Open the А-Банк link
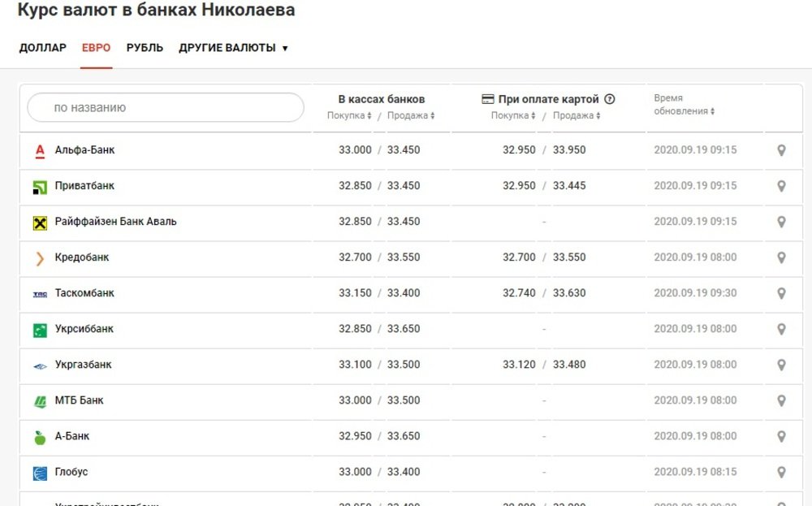The image size is (812, 506). coord(72,435)
